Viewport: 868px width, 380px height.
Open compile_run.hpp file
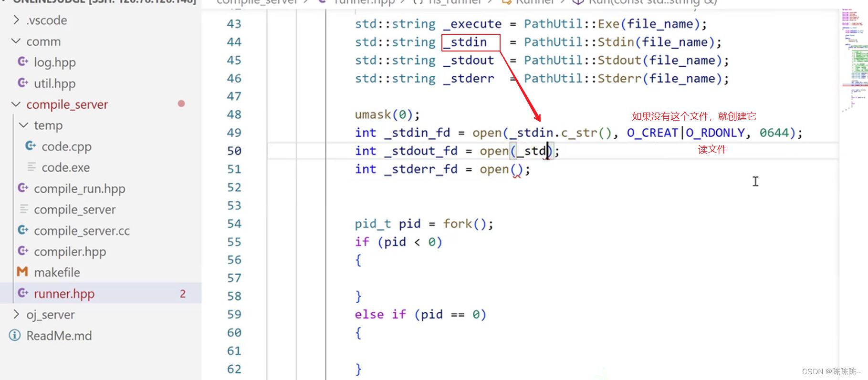pyautogui.click(x=80, y=188)
